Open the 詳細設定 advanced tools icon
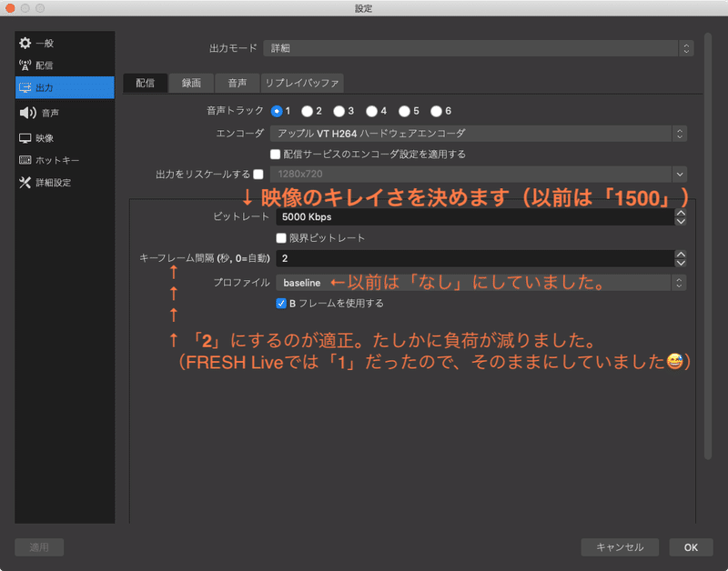728x571 pixels. pyautogui.click(x=25, y=182)
